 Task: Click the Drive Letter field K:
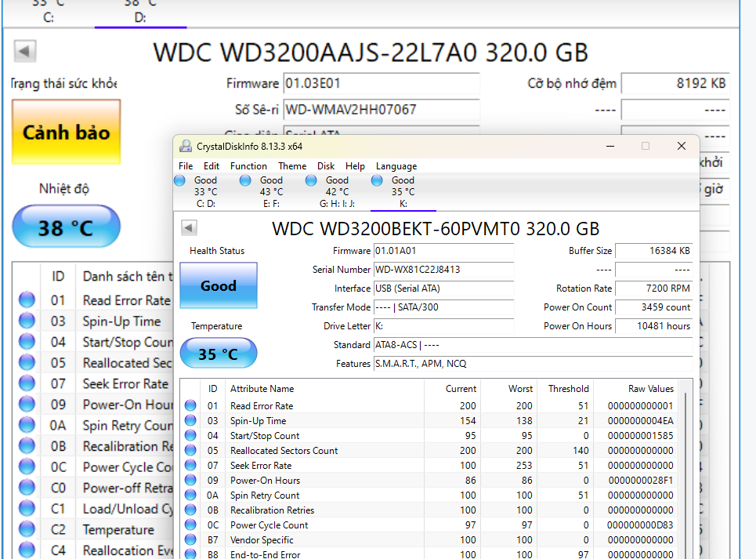pos(443,326)
